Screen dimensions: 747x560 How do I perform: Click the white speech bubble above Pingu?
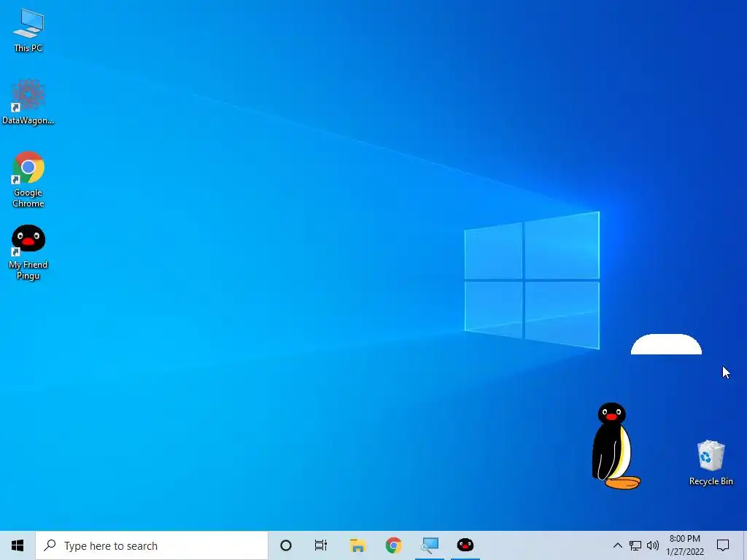point(666,344)
